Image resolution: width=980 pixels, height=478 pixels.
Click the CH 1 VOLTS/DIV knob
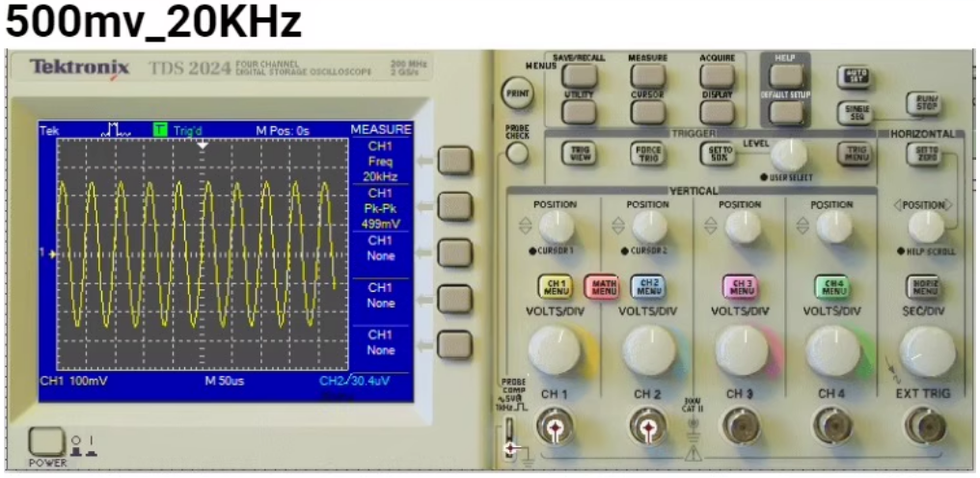555,349
